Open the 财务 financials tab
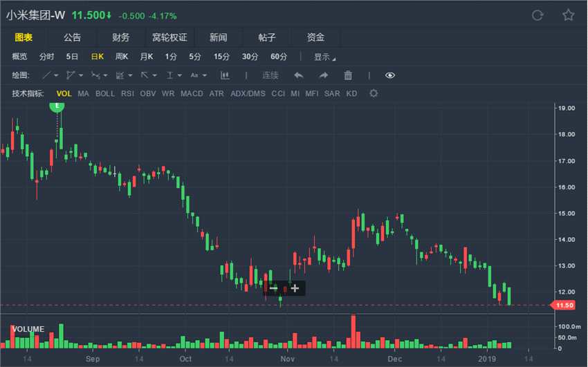The image size is (588, 367). coord(121,37)
